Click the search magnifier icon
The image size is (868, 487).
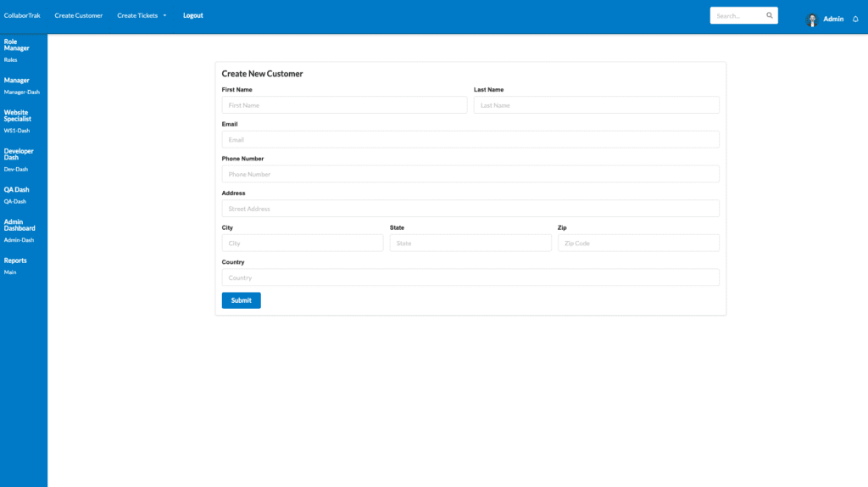[x=769, y=15]
